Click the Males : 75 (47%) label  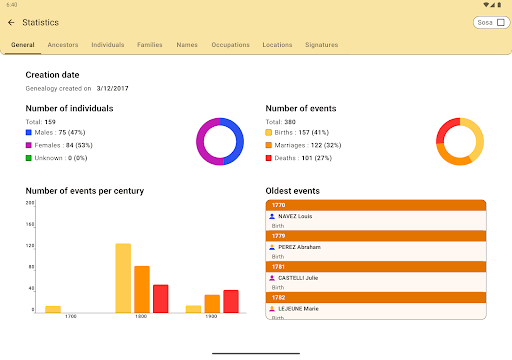tap(60, 132)
